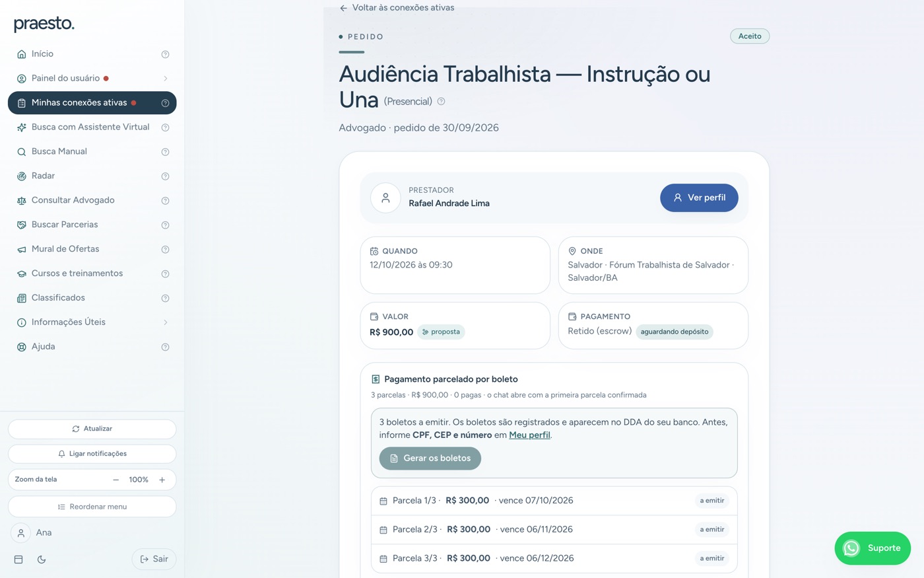
Task: Select Radar in the sidebar menu
Action: (x=92, y=176)
